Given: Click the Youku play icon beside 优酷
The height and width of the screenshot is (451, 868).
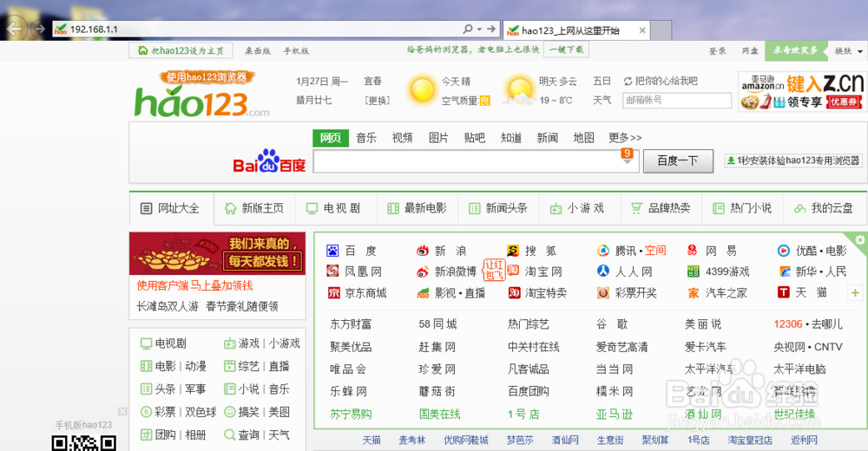Looking at the screenshot, I should [783, 251].
